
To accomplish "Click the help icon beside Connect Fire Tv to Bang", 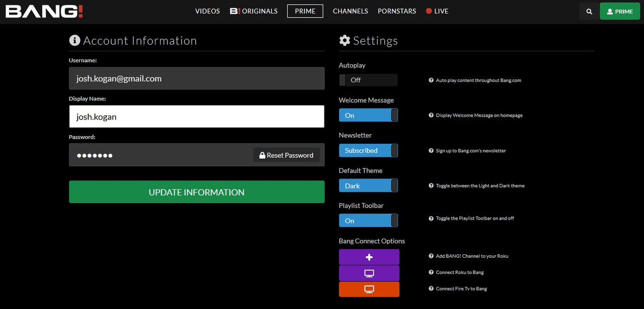I will [431, 289].
